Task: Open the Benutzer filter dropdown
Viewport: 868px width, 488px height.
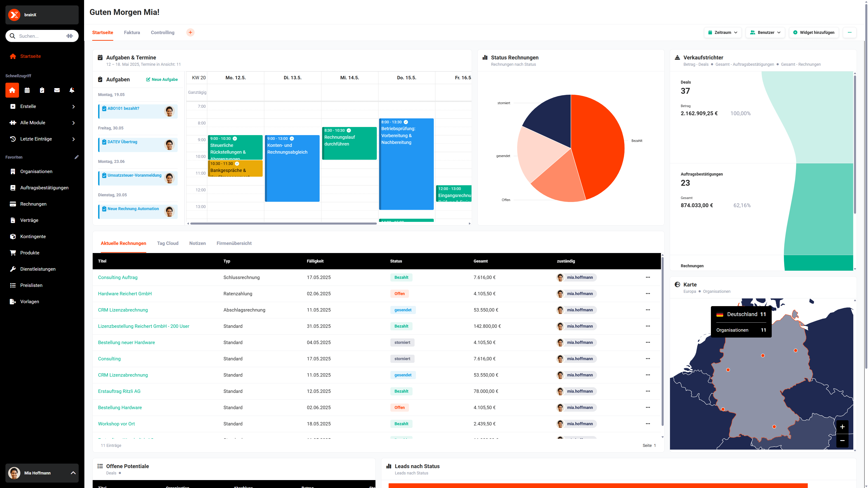Action: (x=765, y=33)
